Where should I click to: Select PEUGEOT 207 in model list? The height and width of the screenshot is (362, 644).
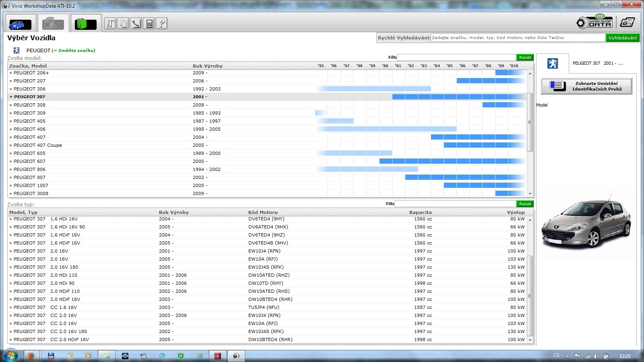pyautogui.click(x=268, y=81)
